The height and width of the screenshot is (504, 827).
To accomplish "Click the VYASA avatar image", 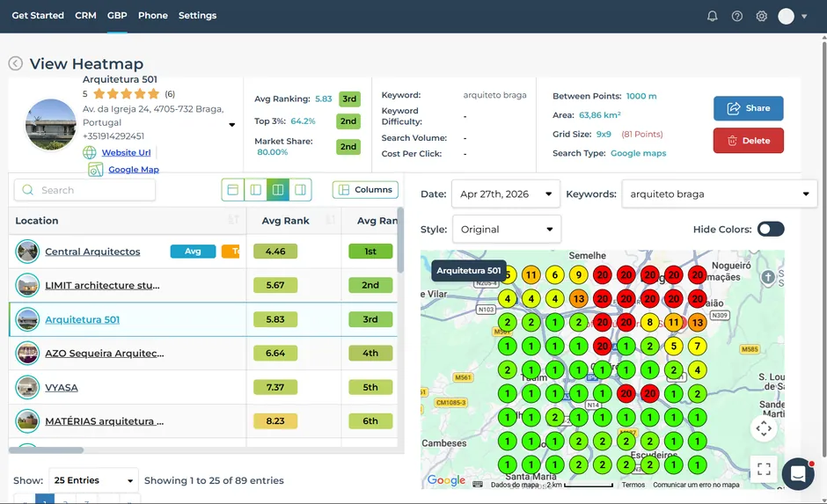I will [x=27, y=388].
